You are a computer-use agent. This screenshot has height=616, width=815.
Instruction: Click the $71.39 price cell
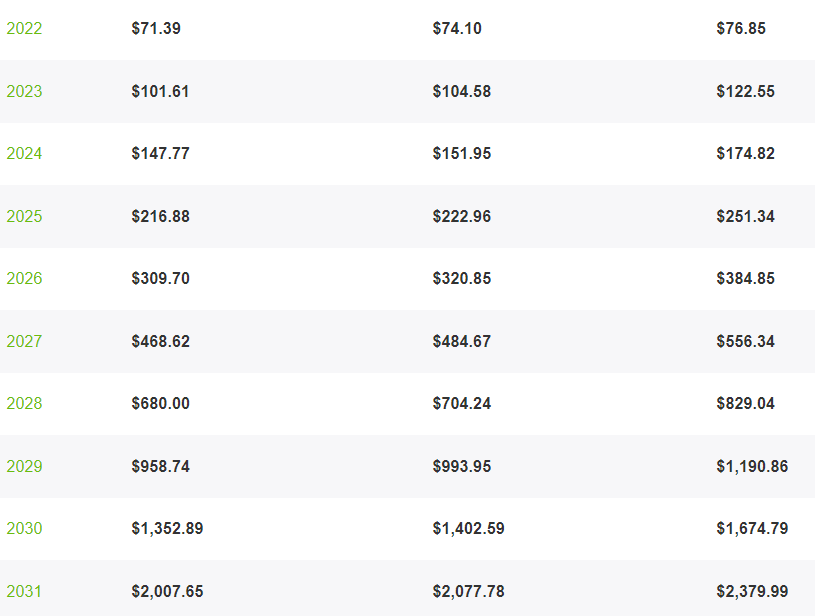(156, 29)
